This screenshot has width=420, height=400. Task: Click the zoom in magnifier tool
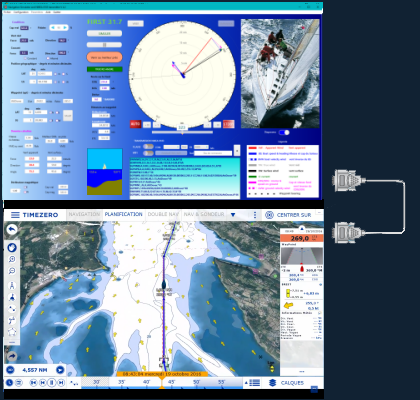[x=12, y=259]
